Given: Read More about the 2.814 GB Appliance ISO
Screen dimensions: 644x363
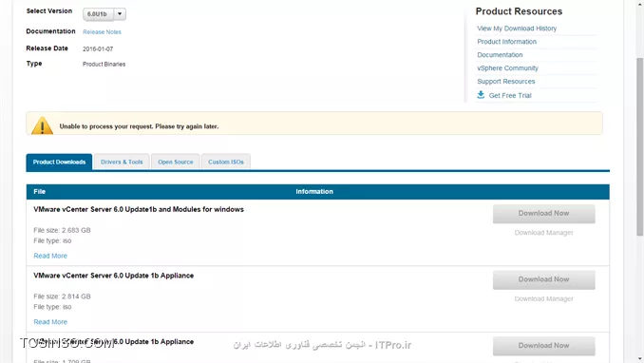Looking at the screenshot, I should point(50,322).
